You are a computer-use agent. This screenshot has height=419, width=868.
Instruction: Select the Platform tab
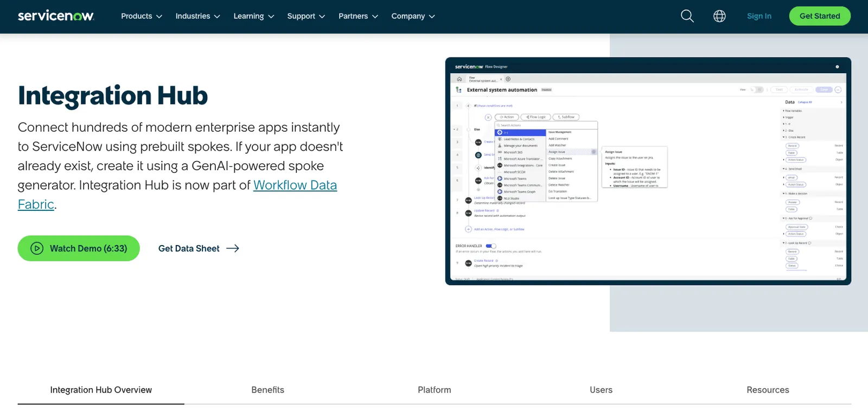435,390
